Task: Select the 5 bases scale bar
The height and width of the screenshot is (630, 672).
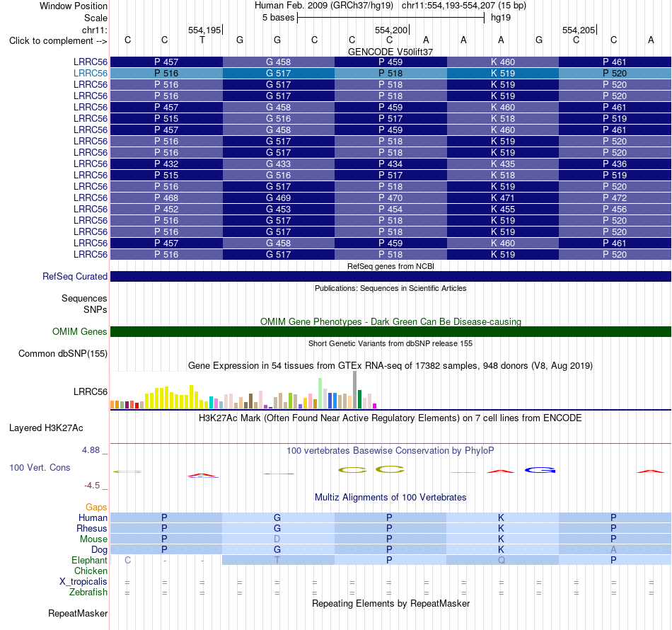Action: [x=390, y=18]
